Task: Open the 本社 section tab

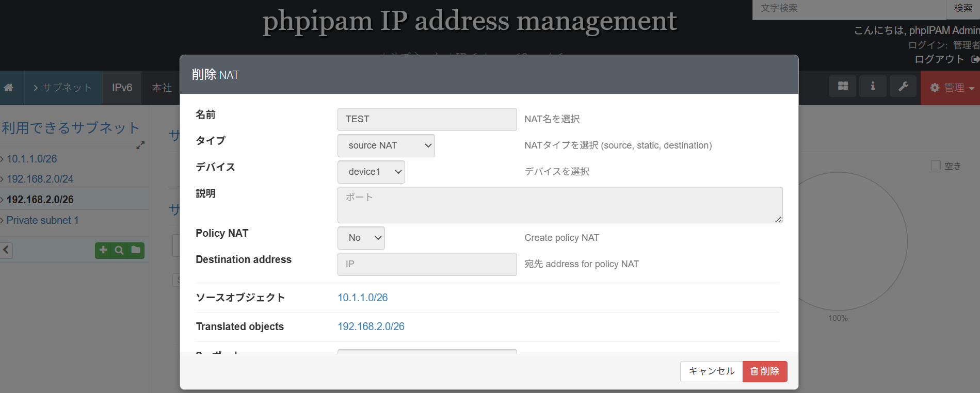Action: [x=162, y=88]
